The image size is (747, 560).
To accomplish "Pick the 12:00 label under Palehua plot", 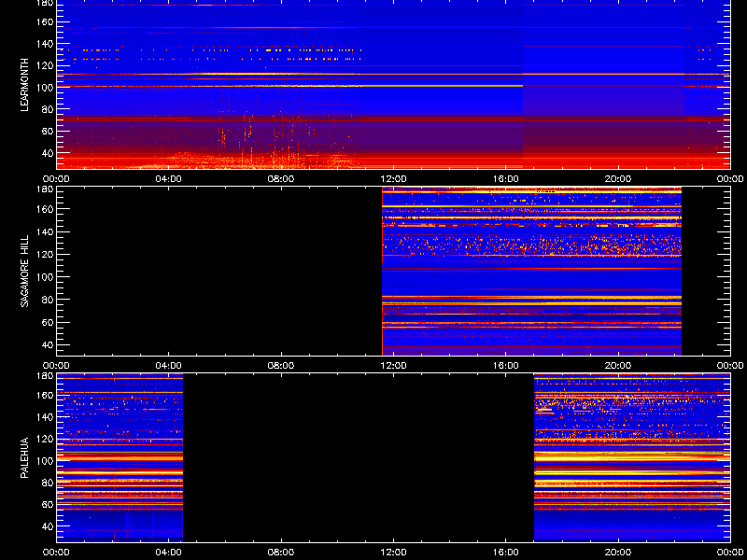I will [393, 553].
